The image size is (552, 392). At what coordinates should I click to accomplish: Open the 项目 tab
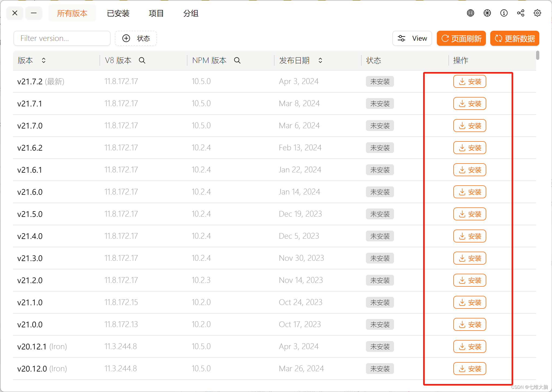[x=156, y=13]
